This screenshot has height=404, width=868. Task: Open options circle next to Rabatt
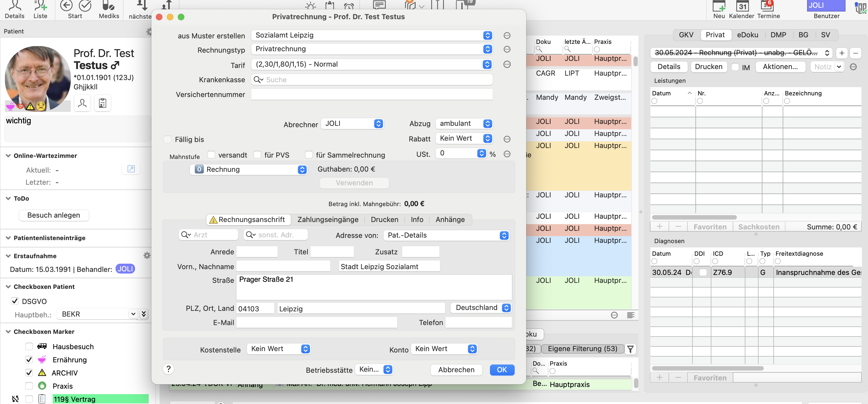pyautogui.click(x=507, y=139)
